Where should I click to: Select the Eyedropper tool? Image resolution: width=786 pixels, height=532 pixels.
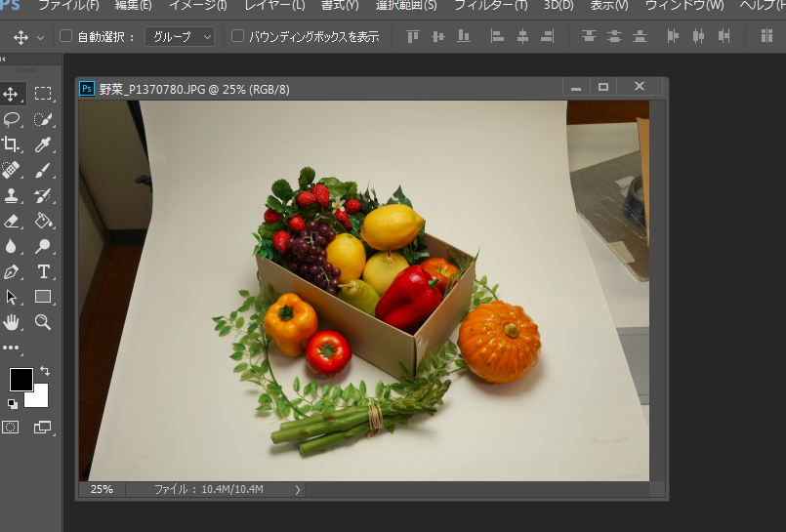[43, 144]
